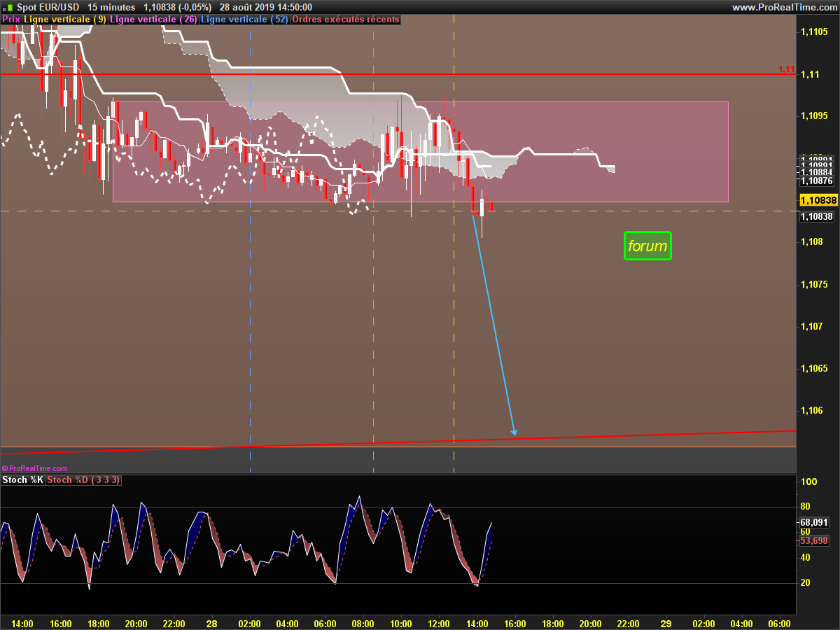This screenshot has width=840, height=630.
Task: Click the 80 level on stochastic axis
Action: [x=806, y=507]
